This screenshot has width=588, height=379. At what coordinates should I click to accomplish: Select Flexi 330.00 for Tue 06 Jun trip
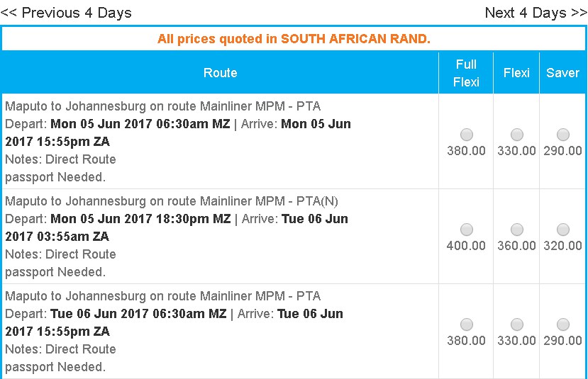(517, 324)
